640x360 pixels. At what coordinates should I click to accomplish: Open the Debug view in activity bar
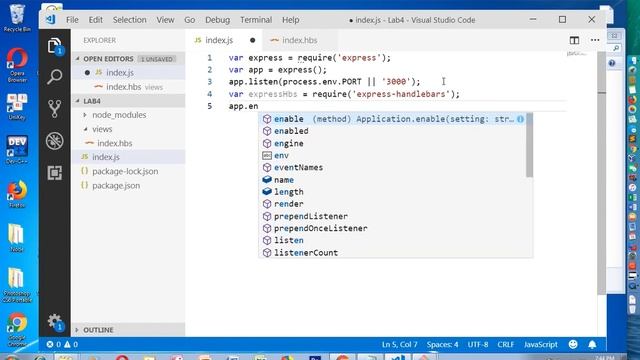[x=54, y=141]
